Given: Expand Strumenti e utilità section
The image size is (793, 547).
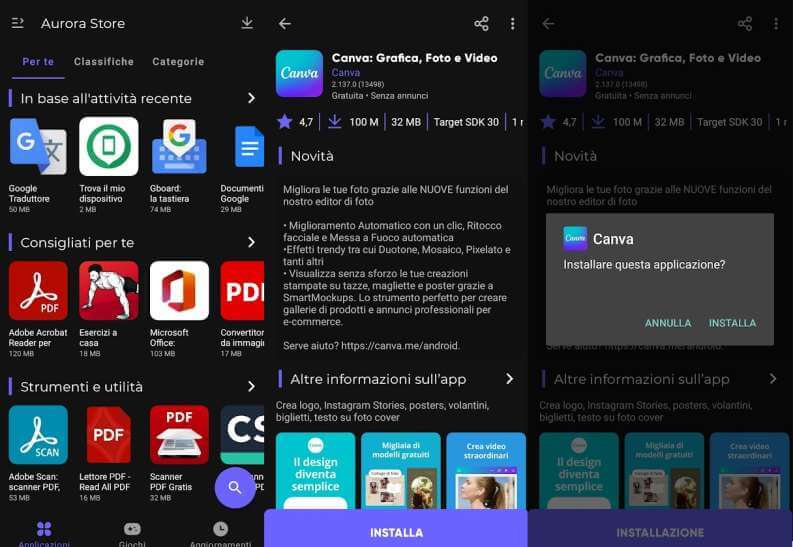Looking at the screenshot, I should click(x=251, y=386).
